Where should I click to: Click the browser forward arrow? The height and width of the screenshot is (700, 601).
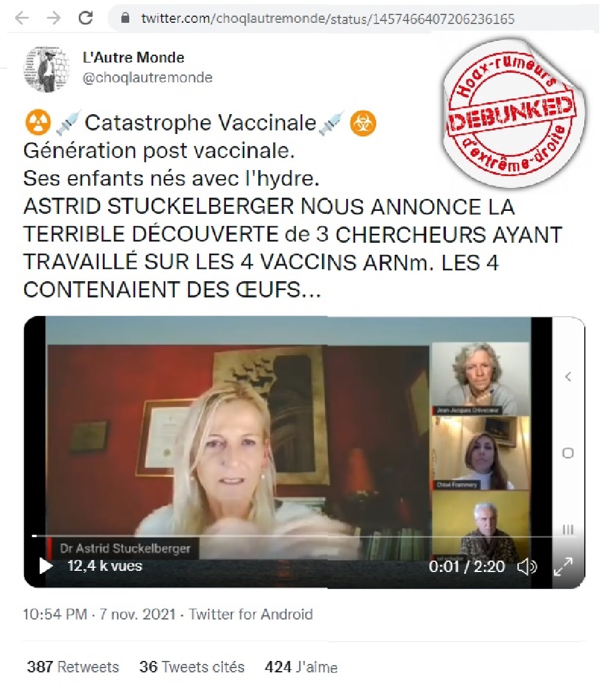coord(53,18)
